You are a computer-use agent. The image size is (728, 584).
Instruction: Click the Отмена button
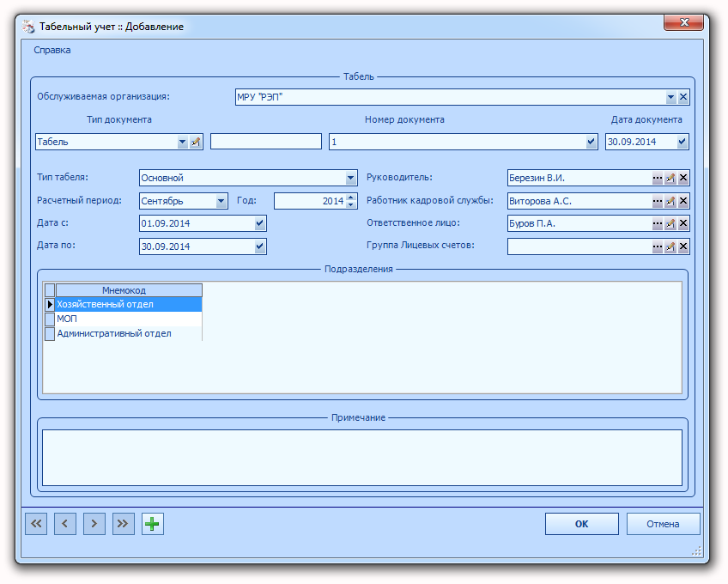[663, 524]
